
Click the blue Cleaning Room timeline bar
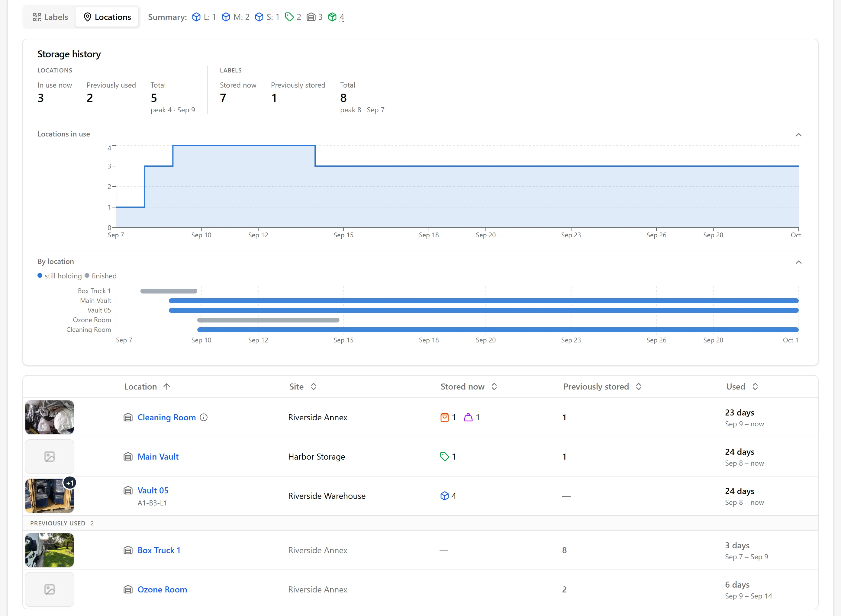click(x=498, y=330)
